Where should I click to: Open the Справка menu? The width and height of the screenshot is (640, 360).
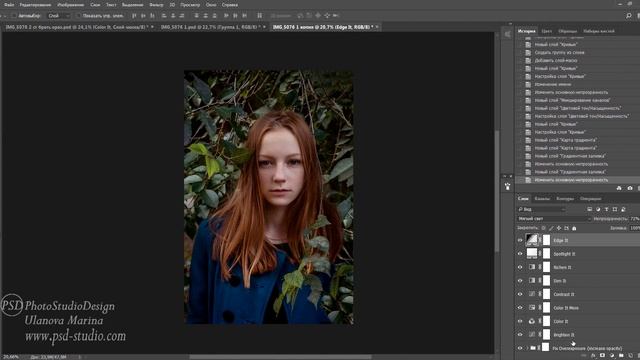[x=230, y=5]
